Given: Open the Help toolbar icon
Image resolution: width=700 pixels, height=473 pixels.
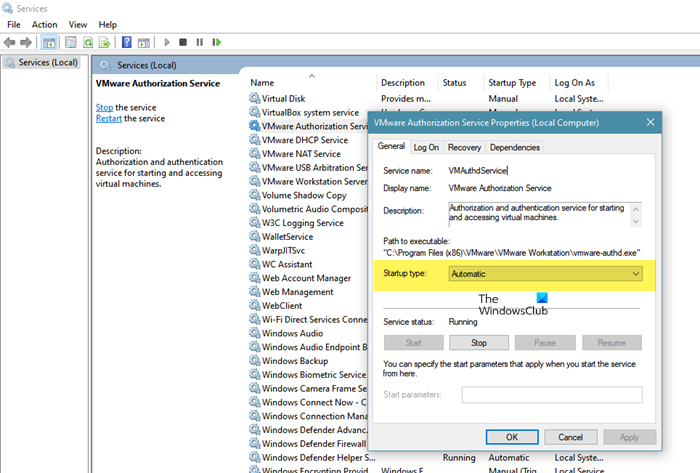Looking at the screenshot, I should pyautogui.click(x=127, y=42).
